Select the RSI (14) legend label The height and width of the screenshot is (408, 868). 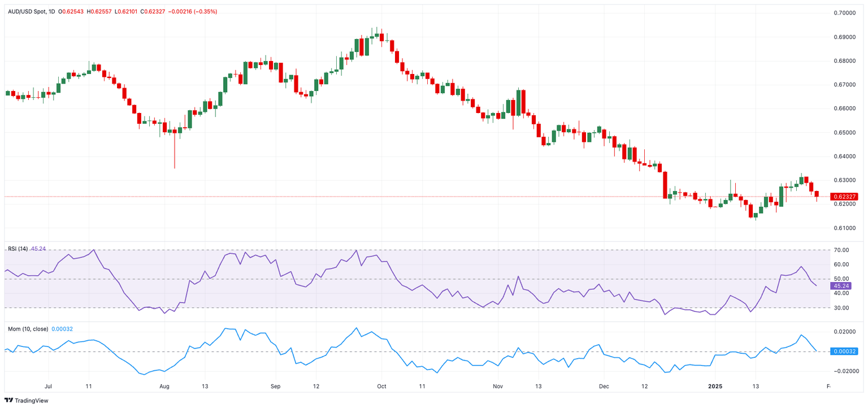coord(18,249)
